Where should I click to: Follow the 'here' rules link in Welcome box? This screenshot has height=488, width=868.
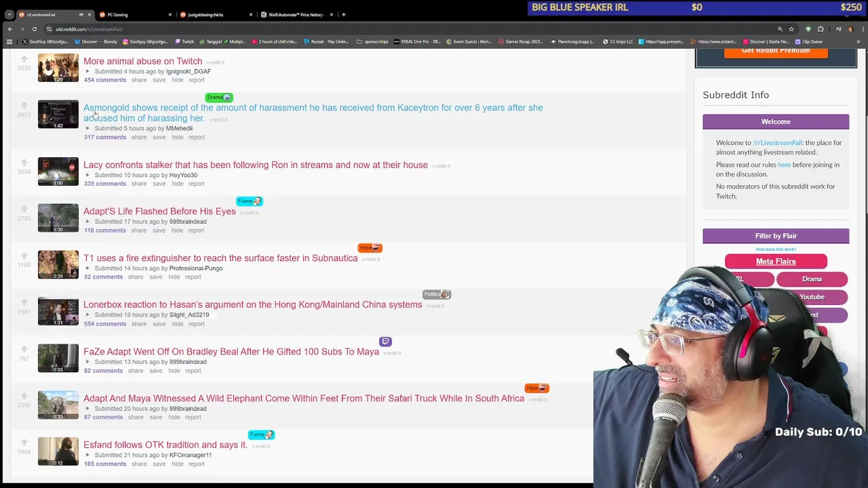click(x=784, y=165)
